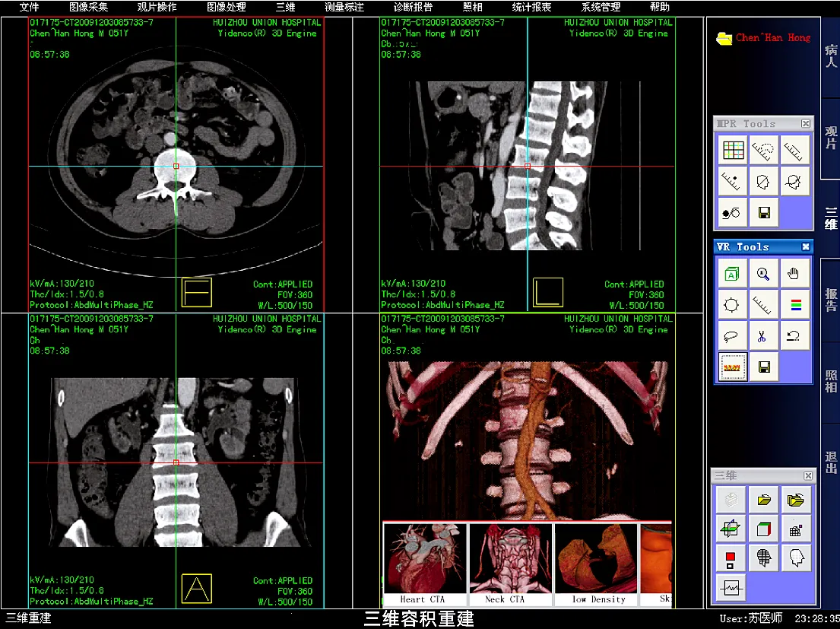Screen dimensions: 840x629
Task: Click the circle with handles icon in VR Tools
Action: coord(732,305)
